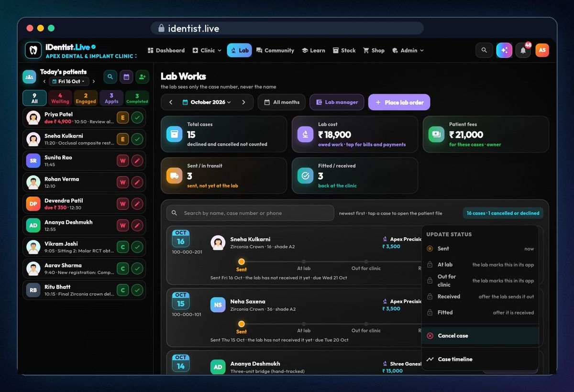This screenshot has width=574, height=392.
Task: Choose Out for clinic status option
Action: [x=480, y=281]
